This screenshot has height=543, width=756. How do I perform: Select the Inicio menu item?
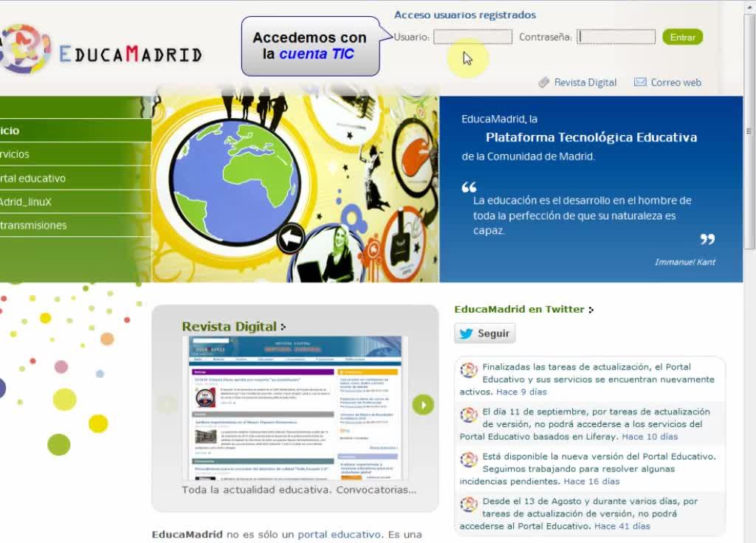click(x=76, y=131)
